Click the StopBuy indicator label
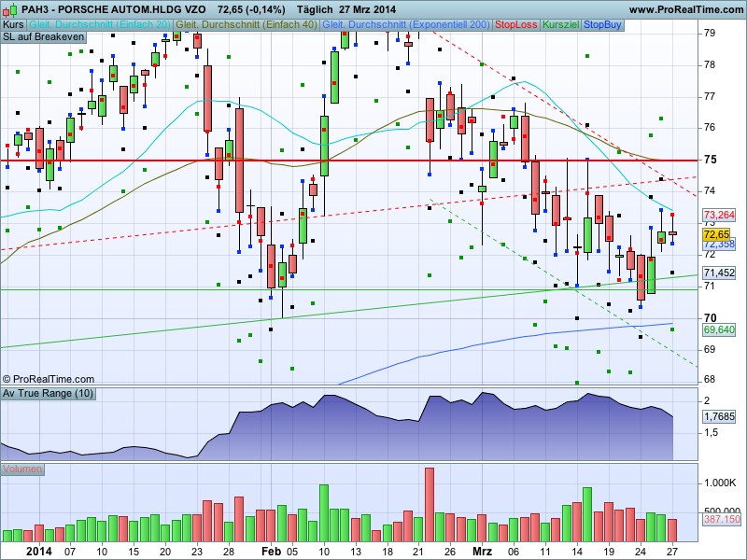Viewport: 747px width, 560px height. pyautogui.click(x=602, y=25)
